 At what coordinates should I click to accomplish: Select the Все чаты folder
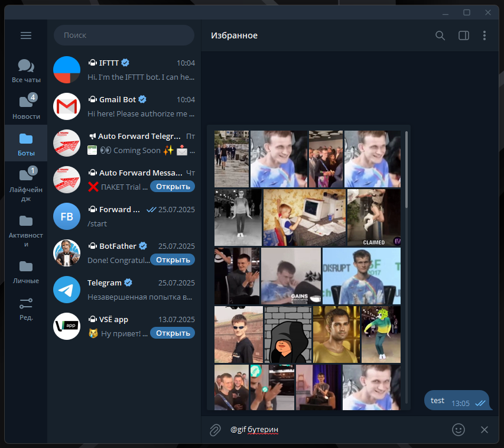26,71
